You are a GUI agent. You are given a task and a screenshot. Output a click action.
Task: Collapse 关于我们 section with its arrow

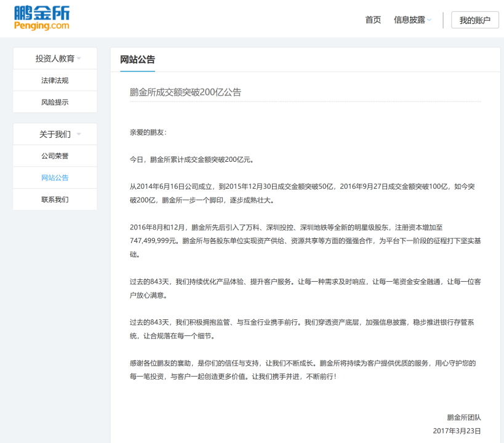(x=79, y=135)
